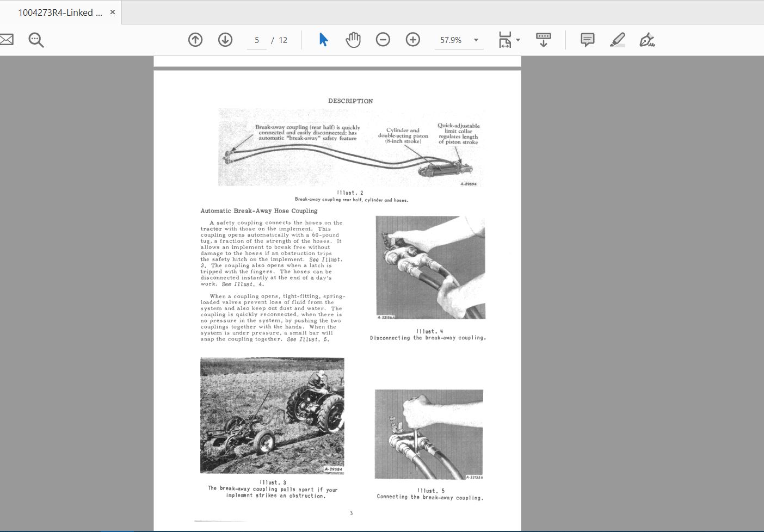Click the scrolling mode keyboard icon
This screenshot has height=532, width=764.
pyautogui.click(x=543, y=40)
